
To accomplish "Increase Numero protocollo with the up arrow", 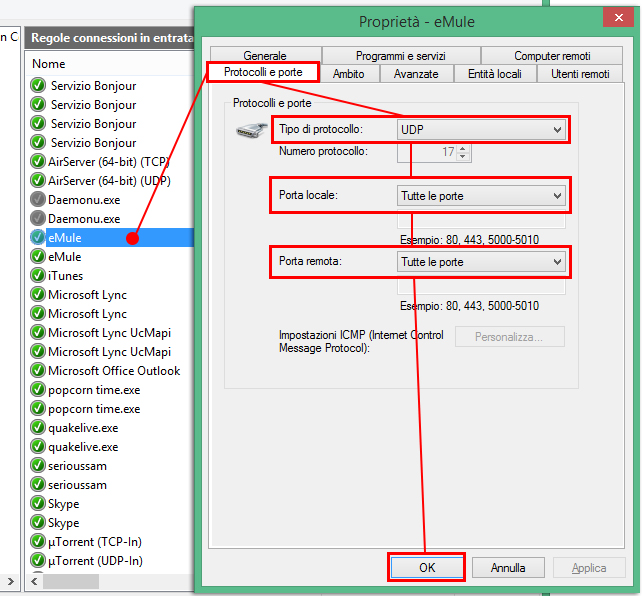I will pos(463,149).
